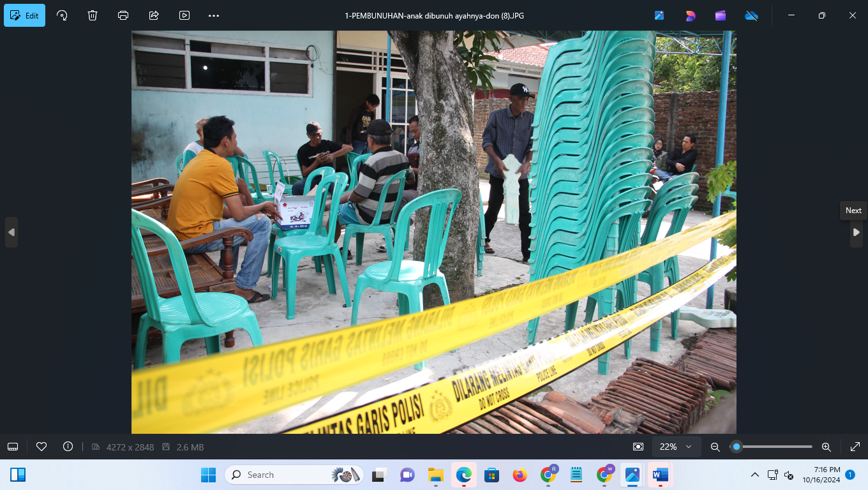Minimize the Photos window
The height and width of the screenshot is (490, 868).
(791, 15)
